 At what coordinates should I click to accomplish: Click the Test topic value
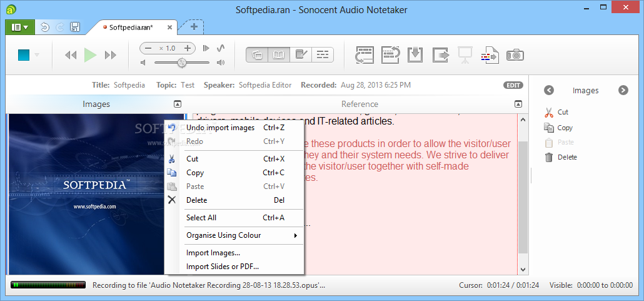[188, 85]
